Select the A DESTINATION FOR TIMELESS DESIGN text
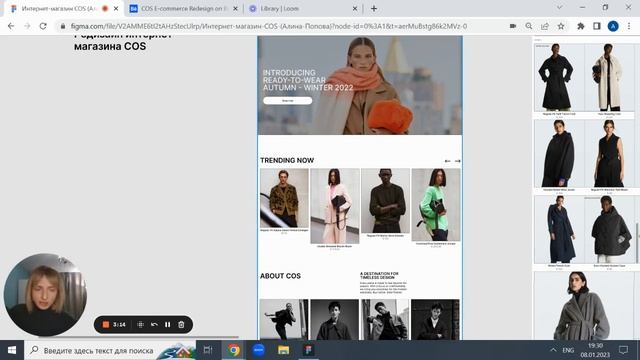The width and height of the screenshot is (640, 360). [379, 276]
